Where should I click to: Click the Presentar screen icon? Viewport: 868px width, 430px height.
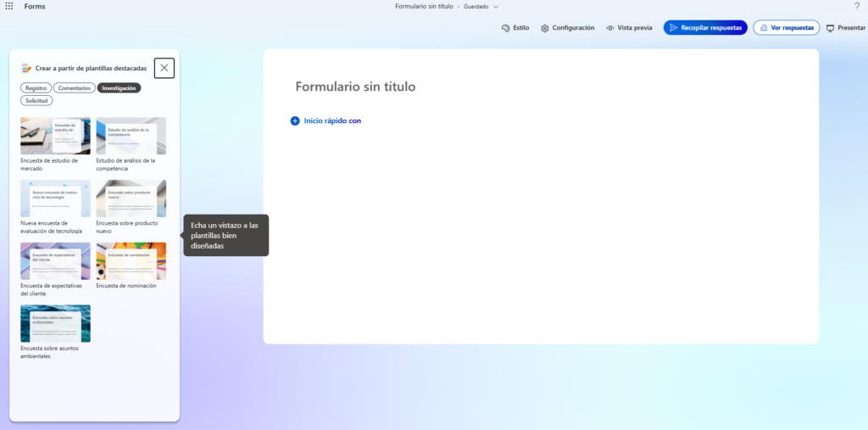[830, 28]
